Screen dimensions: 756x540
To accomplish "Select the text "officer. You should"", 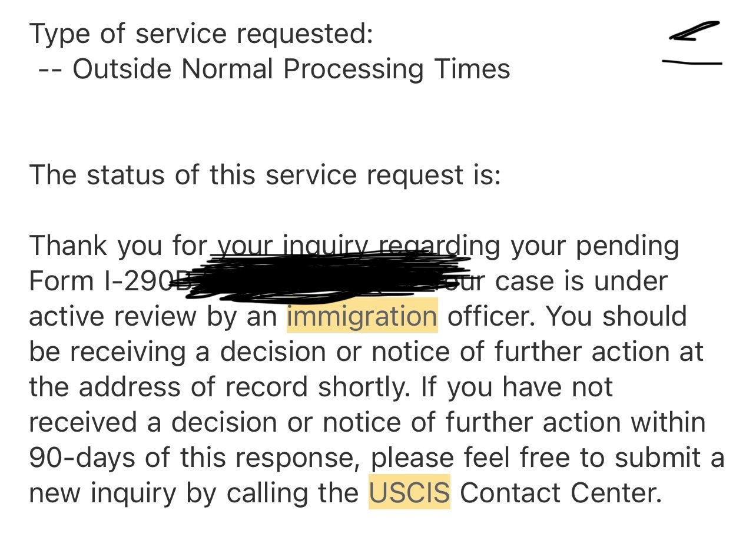I will (x=567, y=316).
